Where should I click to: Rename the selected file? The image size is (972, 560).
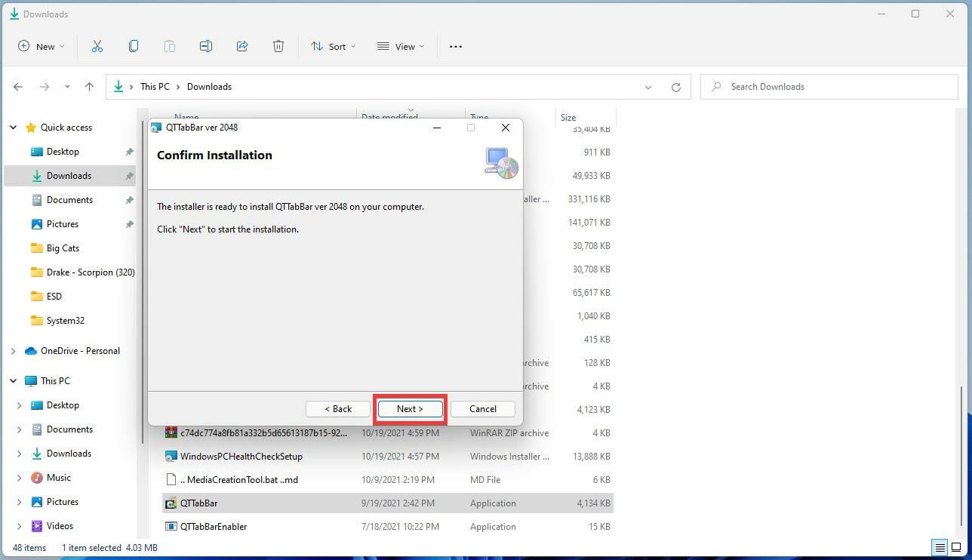(205, 46)
